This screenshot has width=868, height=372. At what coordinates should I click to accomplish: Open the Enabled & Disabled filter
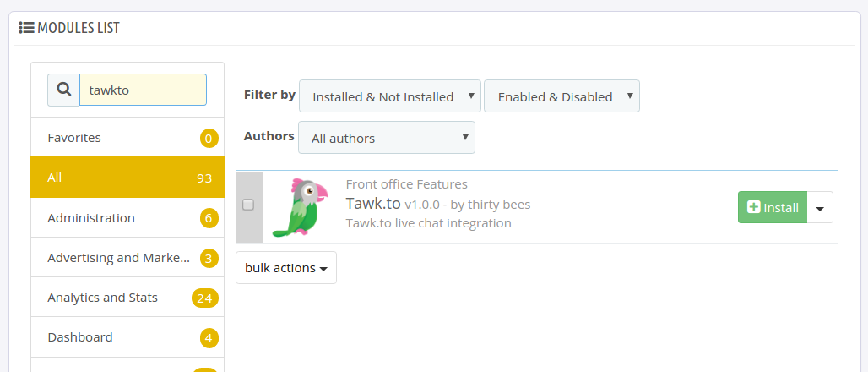(x=561, y=96)
